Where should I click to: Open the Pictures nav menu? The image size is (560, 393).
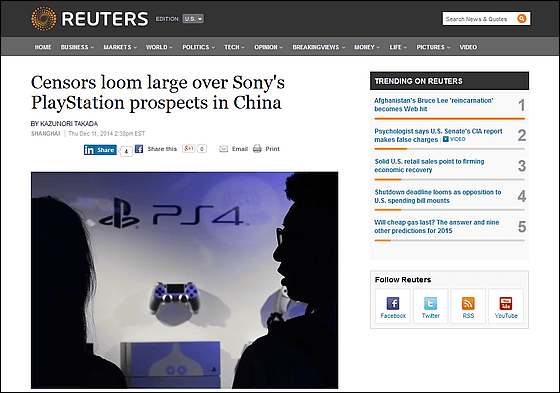point(433,47)
